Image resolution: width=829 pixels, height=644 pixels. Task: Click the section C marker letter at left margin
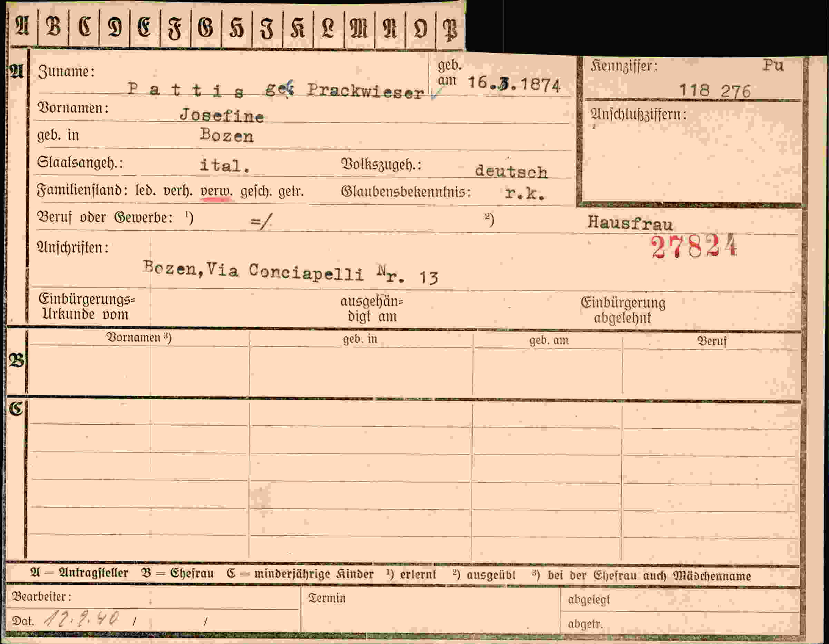tap(16, 409)
